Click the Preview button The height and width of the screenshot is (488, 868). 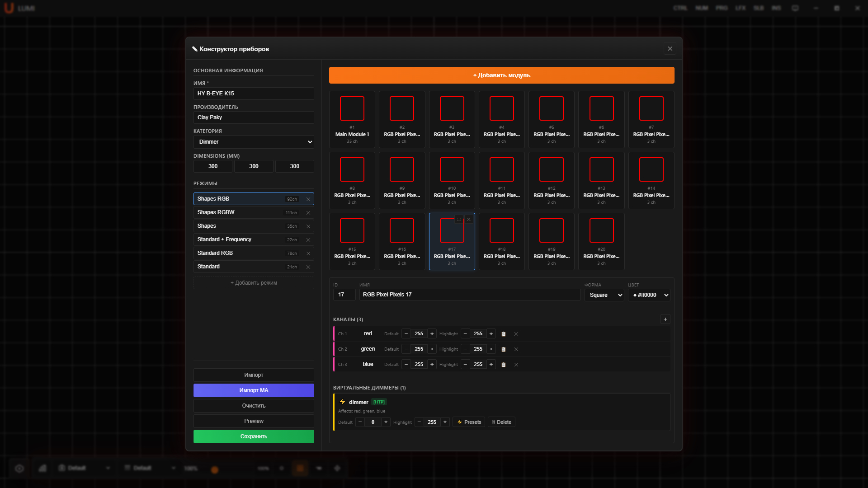tap(254, 421)
